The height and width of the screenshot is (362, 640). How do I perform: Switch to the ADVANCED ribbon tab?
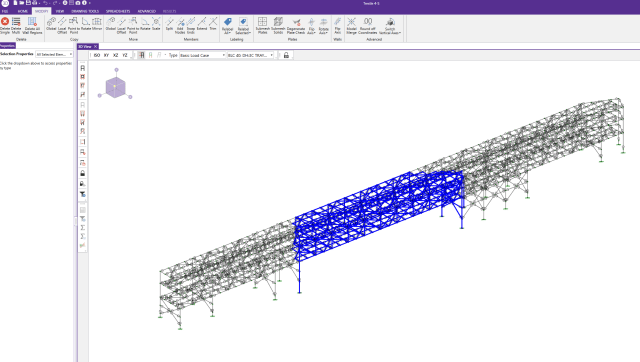point(147,11)
